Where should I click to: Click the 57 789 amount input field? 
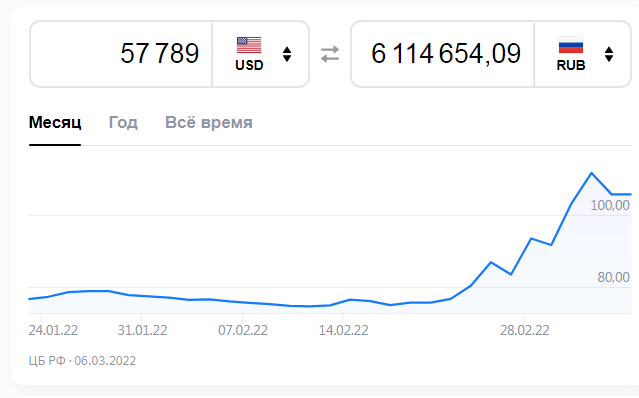coord(121,54)
